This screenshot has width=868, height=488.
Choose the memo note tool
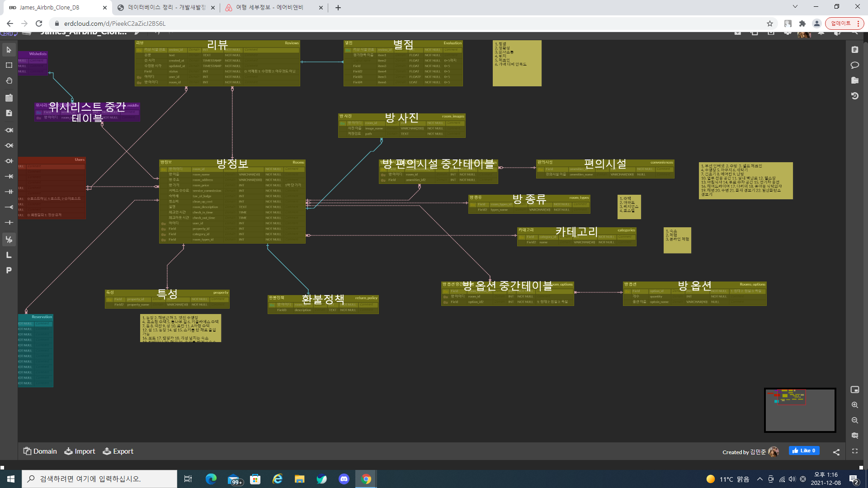coord(9,113)
